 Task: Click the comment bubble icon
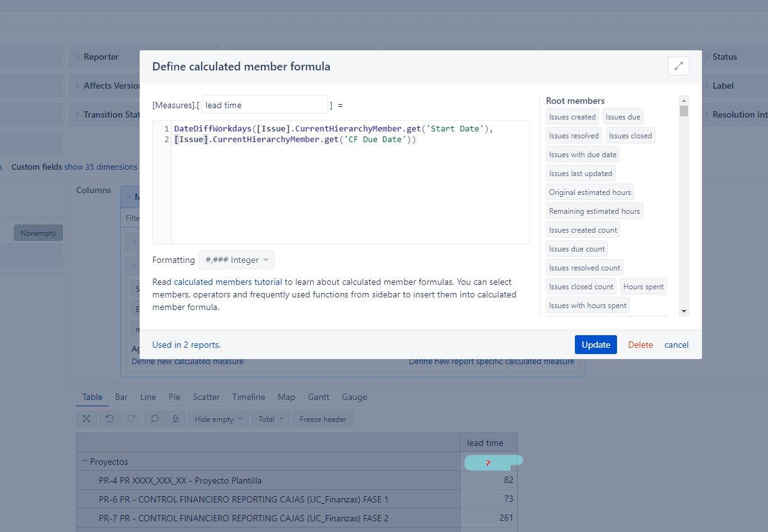tap(155, 419)
